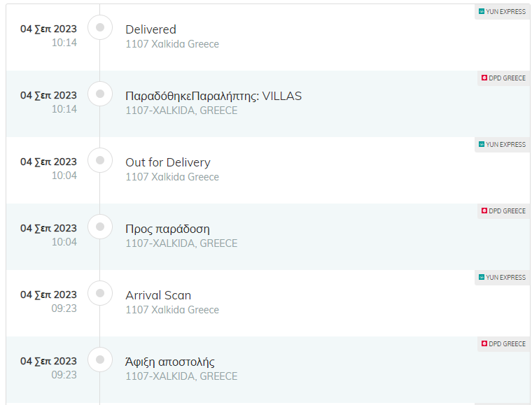Click the Arrival Scan status text
This screenshot has height=405, width=532.
point(158,295)
